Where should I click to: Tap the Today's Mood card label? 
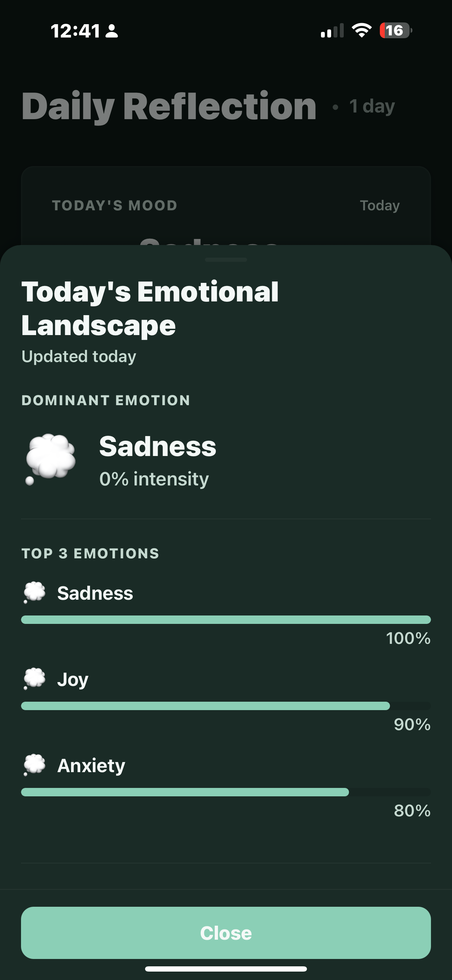point(115,205)
